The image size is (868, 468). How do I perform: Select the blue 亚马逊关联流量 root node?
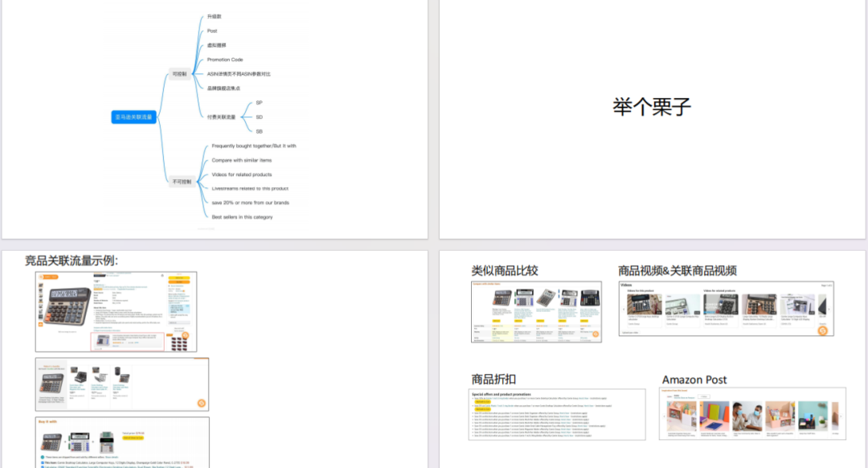pos(133,117)
